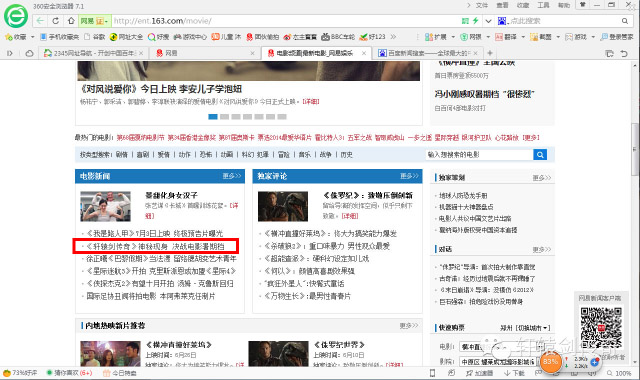Open the 工具 menu
This screenshot has width=640, height=380.
(543, 5)
